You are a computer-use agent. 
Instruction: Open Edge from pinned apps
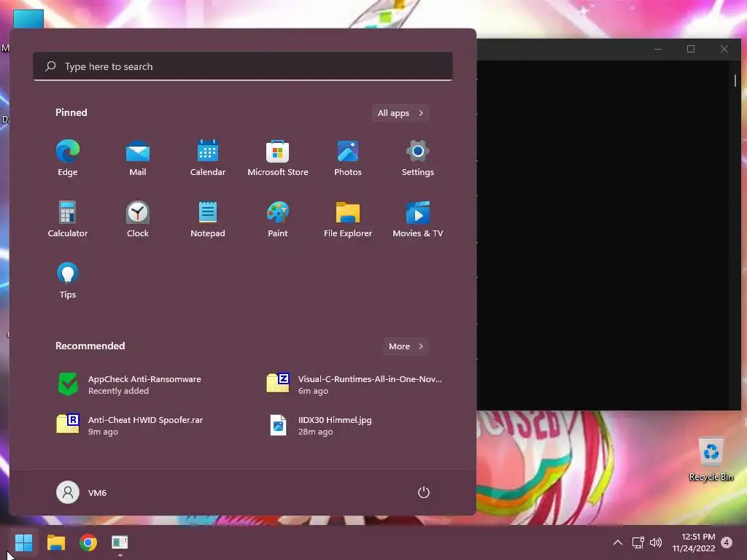click(68, 158)
